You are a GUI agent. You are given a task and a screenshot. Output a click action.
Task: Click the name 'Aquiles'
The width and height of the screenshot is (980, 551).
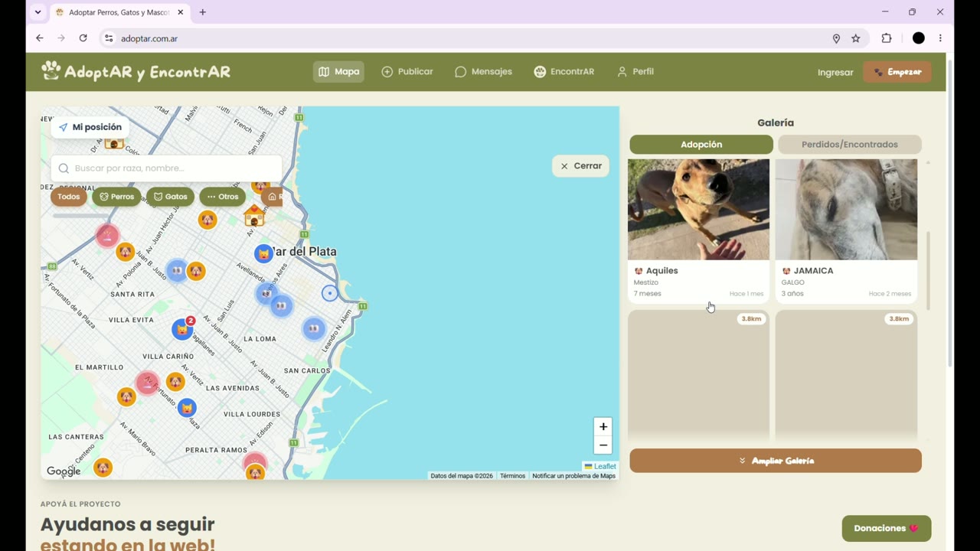[661, 271]
